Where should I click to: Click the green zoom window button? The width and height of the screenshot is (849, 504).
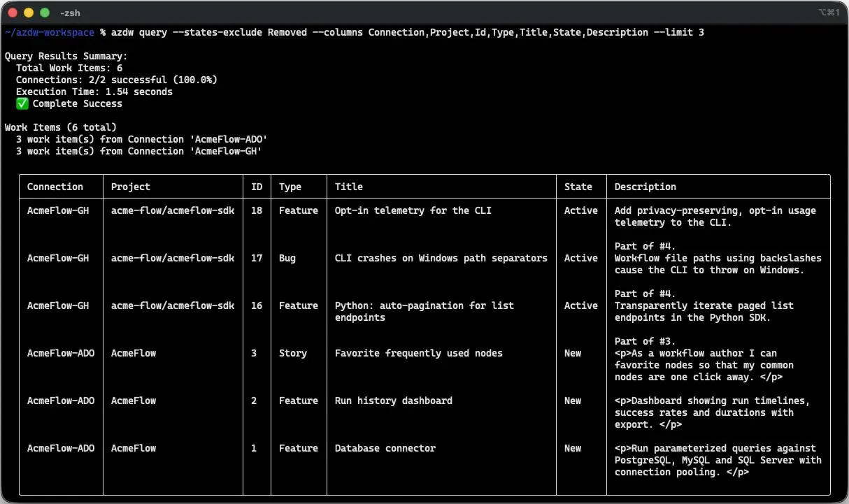pos(45,13)
